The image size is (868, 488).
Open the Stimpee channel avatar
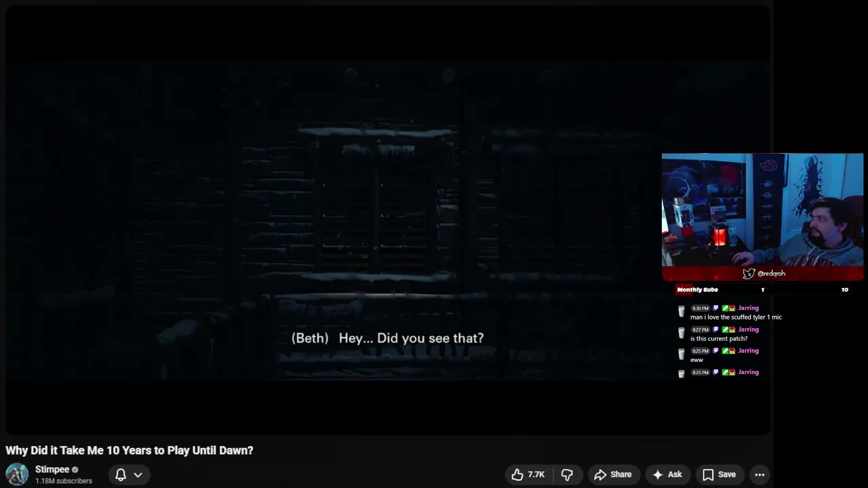tap(17, 474)
